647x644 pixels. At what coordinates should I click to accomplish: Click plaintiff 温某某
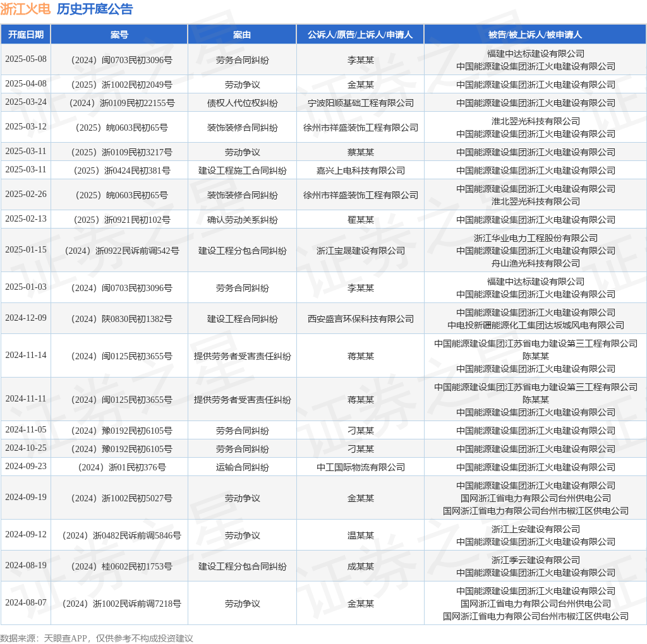[x=361, y=535]
